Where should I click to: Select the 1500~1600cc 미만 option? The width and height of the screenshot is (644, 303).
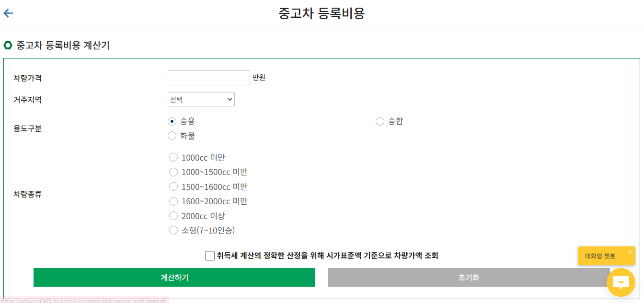coord(173,186)
